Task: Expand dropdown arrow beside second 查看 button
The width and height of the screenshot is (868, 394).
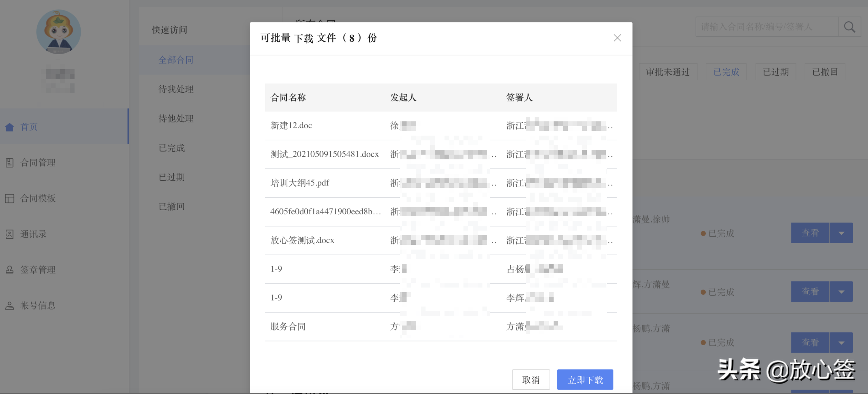Action: point(841,291)
